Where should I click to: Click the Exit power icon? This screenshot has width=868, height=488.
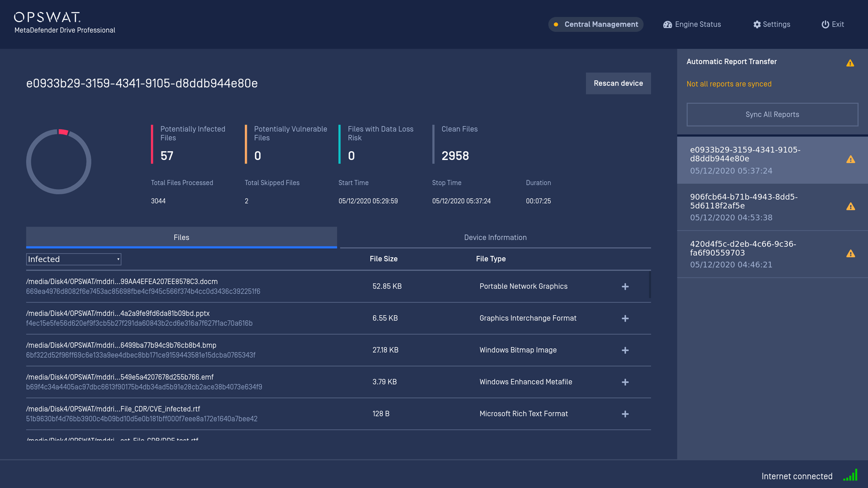click(825, 25)
